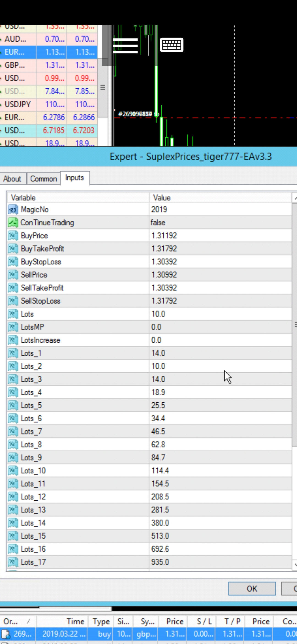Click the SellStopLoss variable icon
Screen dimensions: 297x644
(x=13, y=301)
